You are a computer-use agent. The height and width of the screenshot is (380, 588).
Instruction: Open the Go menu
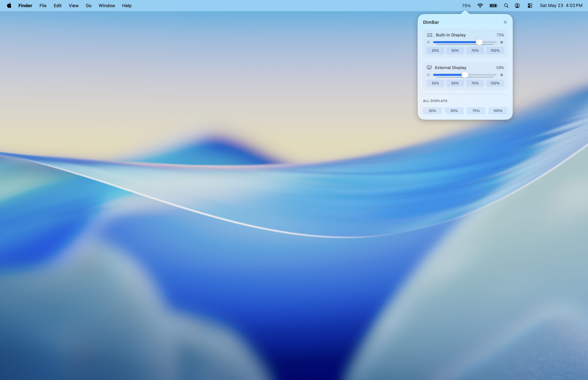tap(89, 5)
